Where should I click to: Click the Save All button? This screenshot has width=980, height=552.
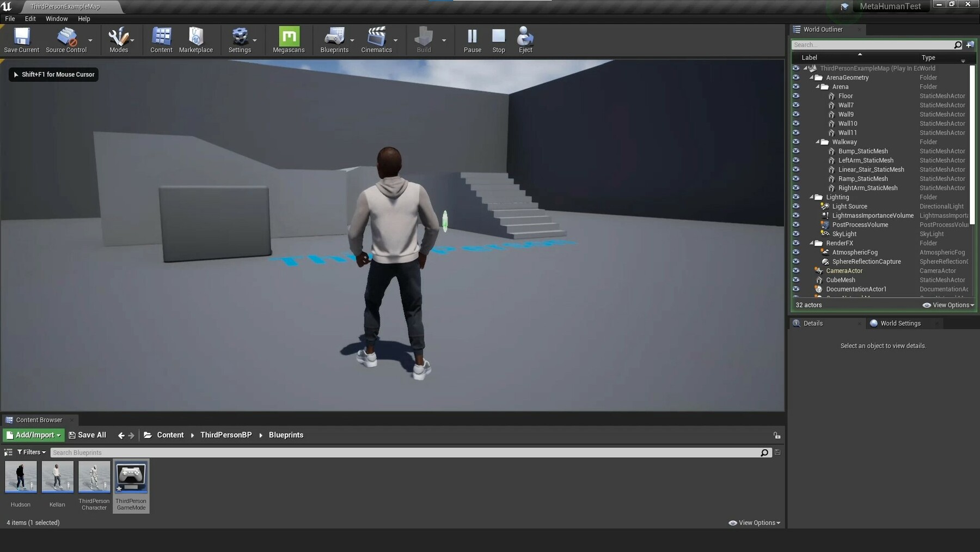91,435
